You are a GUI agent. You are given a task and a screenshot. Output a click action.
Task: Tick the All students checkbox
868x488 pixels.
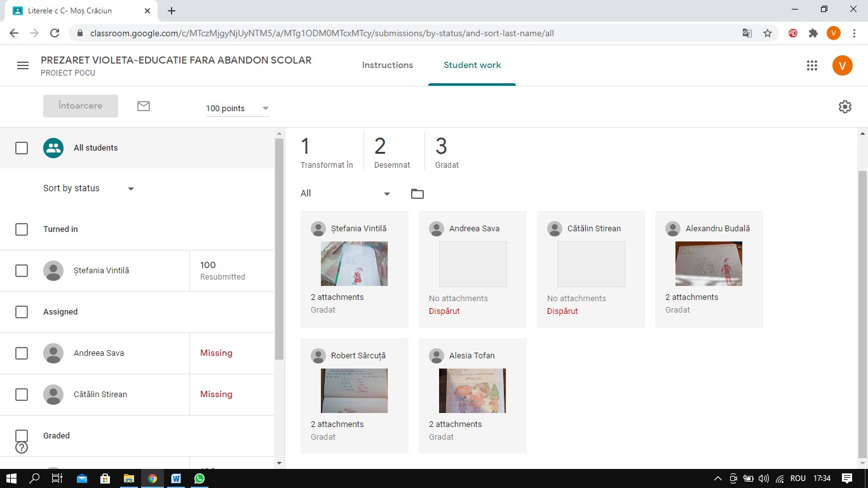(x=22, y=148)
